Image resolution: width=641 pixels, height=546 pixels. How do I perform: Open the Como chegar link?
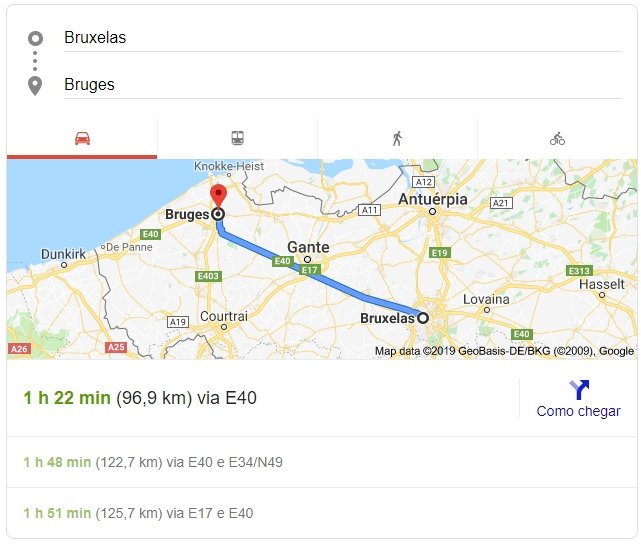coord(578,411)
